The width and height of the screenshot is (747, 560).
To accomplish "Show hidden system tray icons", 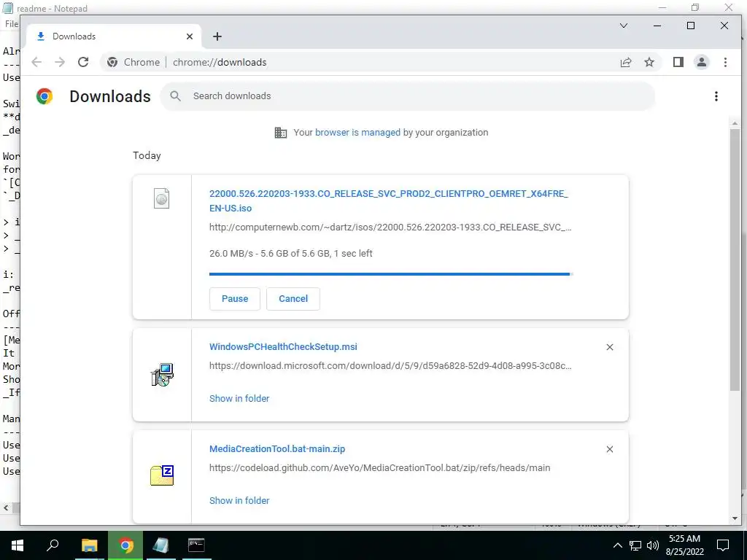I will coord(617,545).
